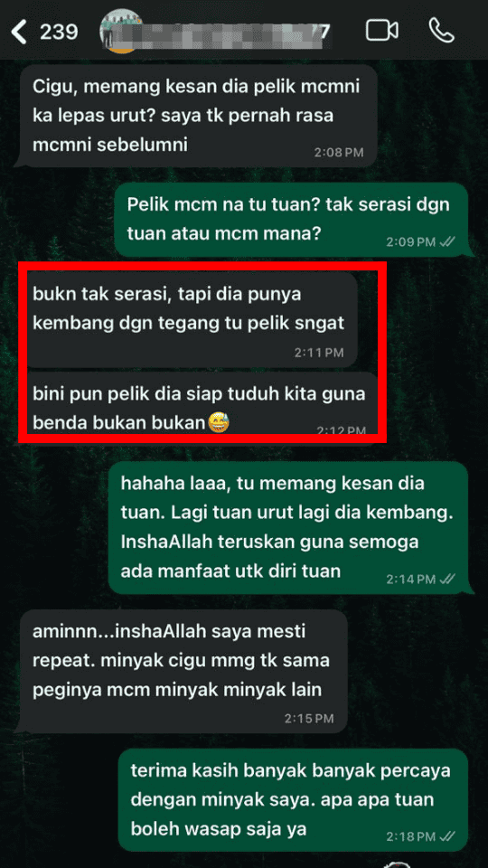
Task: Select the reply 'Pelik mcm na tu tuan?'
Action: 291,220
